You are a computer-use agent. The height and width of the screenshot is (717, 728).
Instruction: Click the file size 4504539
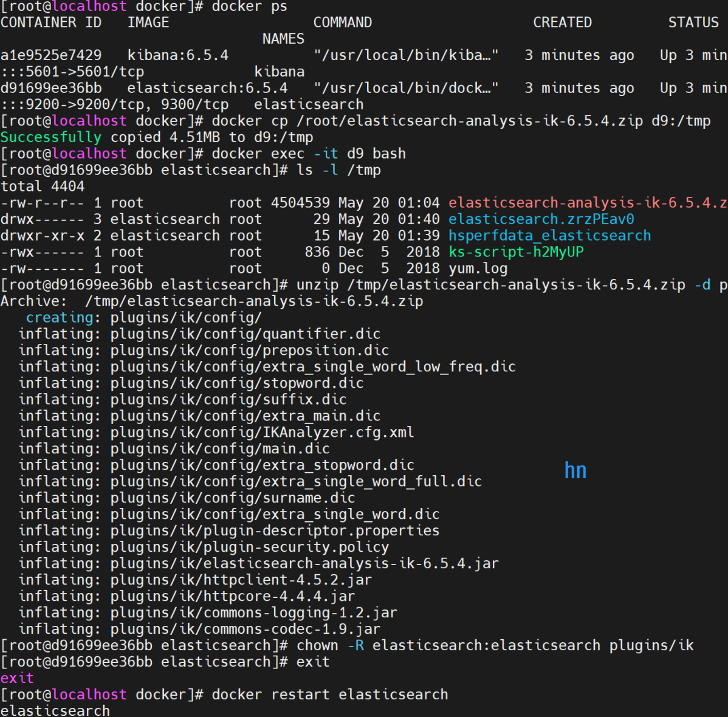300,203
